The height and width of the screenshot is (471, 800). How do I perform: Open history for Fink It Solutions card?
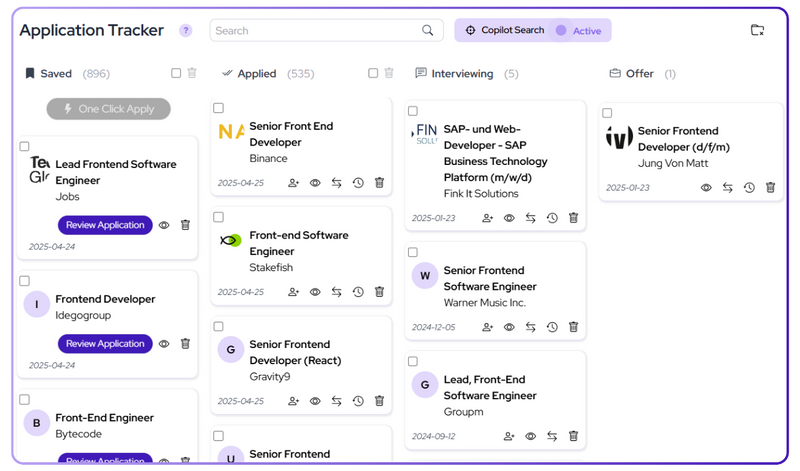(552, 218)
